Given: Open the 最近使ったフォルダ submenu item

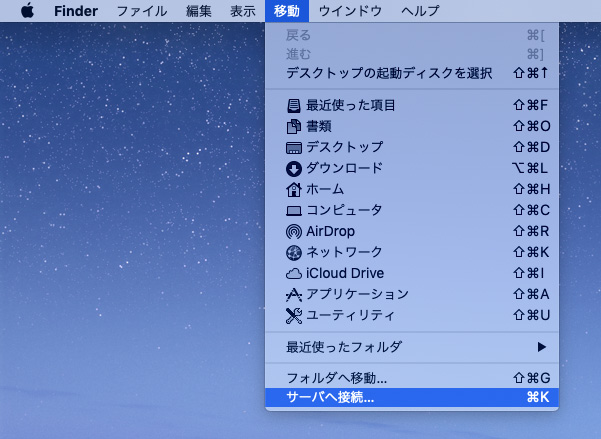Looking at the screenshot, I should click(412, 347).
